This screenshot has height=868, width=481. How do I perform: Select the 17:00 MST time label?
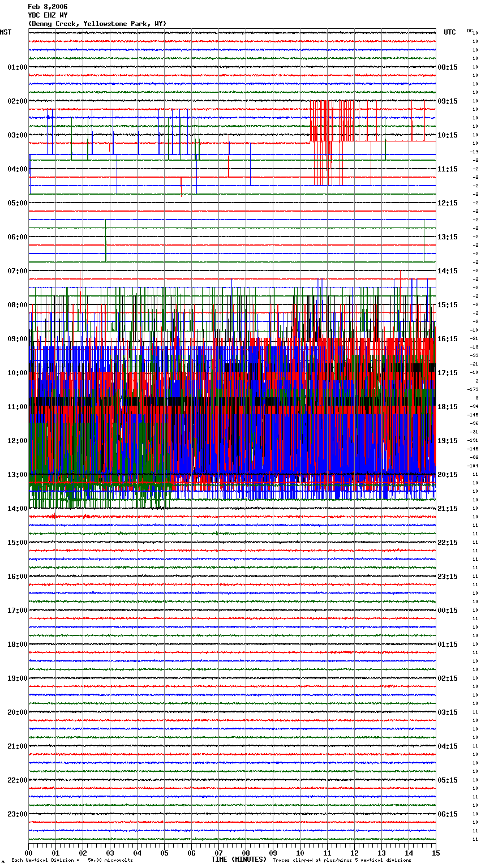(x=18, y=611)
